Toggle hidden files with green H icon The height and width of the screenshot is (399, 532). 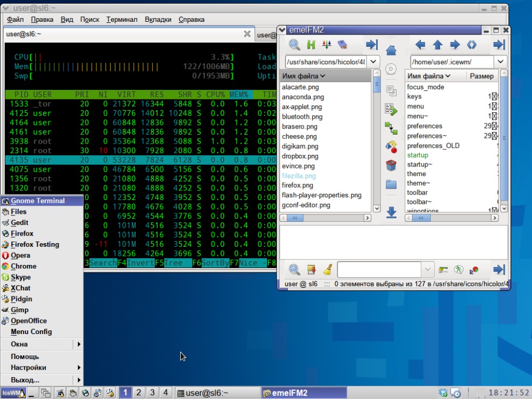tap(311, 45)
